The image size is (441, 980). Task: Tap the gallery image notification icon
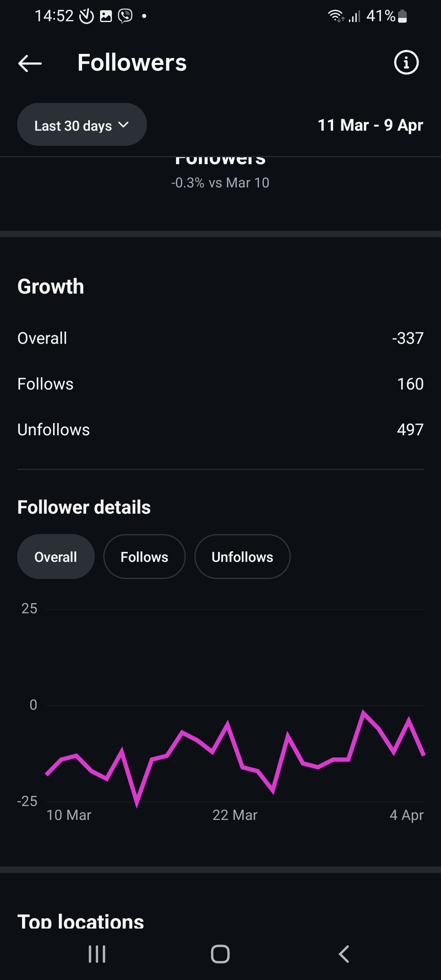106,16
